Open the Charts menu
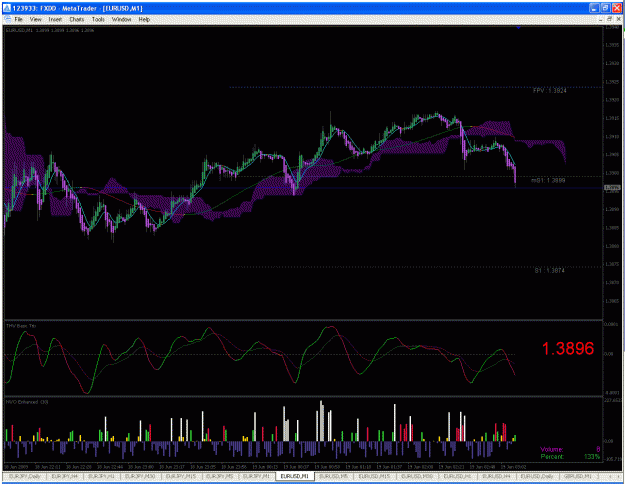Screen dimensions: 625x484 77,19
